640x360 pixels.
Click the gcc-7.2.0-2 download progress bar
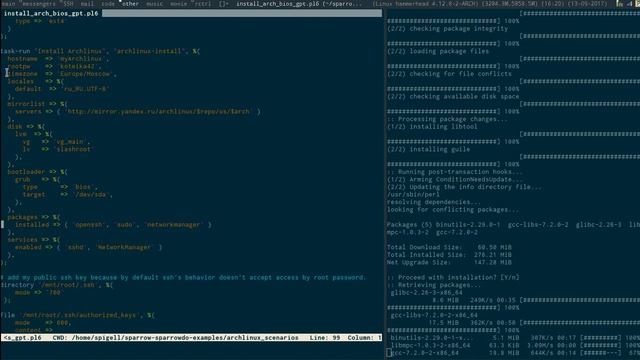coord(601,353)
